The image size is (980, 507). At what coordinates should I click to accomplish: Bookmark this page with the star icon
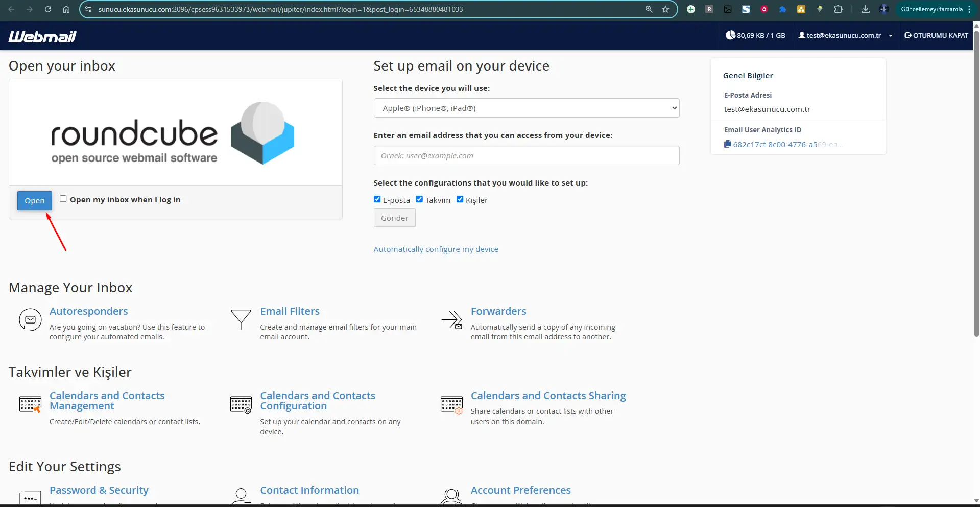[665, 9]
